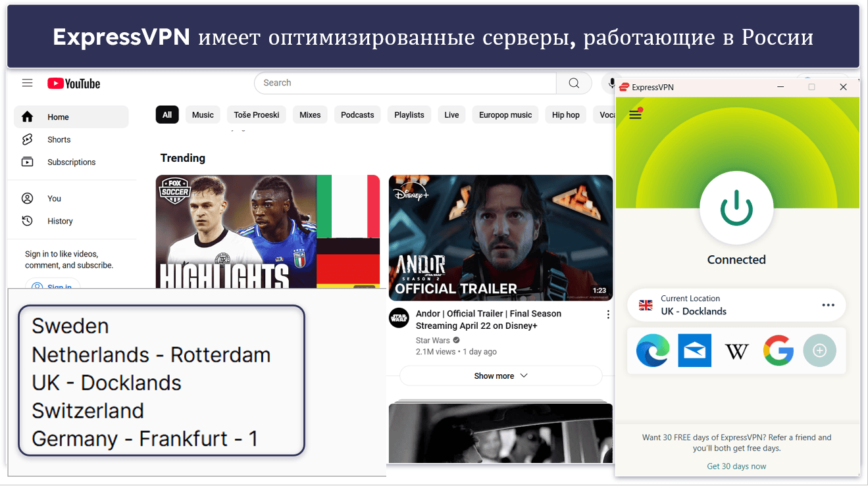
Task: Click the UK flag in Current Location
Action: (x=646, y=305)
